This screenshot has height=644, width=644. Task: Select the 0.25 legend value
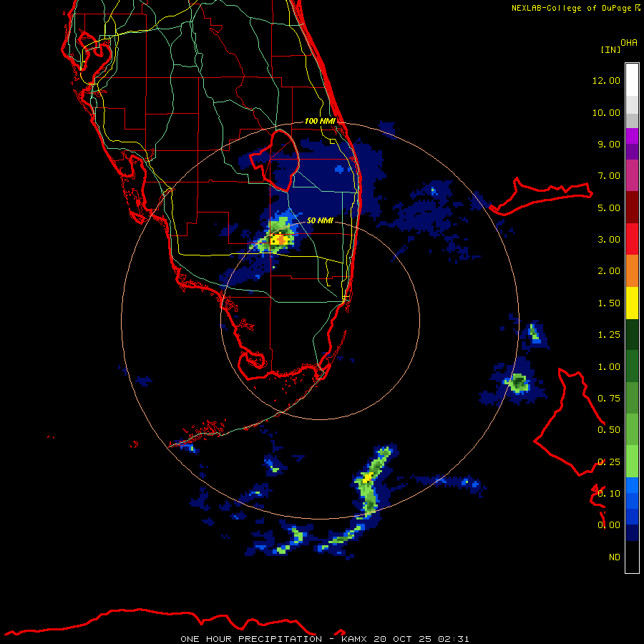pos(609,462)
